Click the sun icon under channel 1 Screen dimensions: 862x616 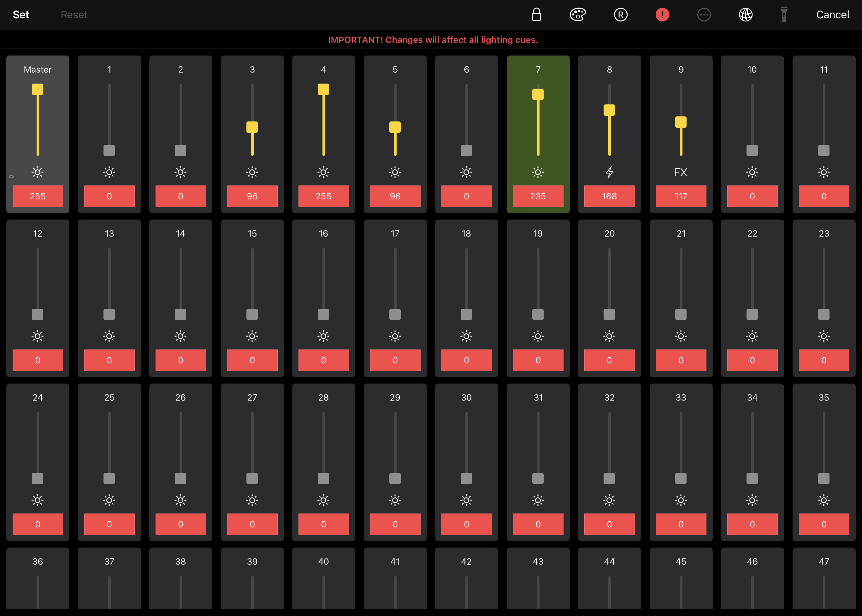click(109, 172)
